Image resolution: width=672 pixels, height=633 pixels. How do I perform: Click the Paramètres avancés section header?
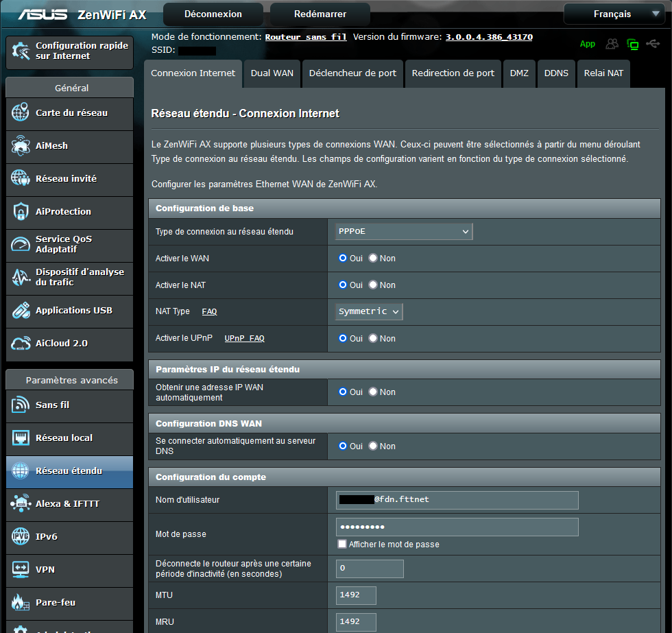[x=69, y=380]
